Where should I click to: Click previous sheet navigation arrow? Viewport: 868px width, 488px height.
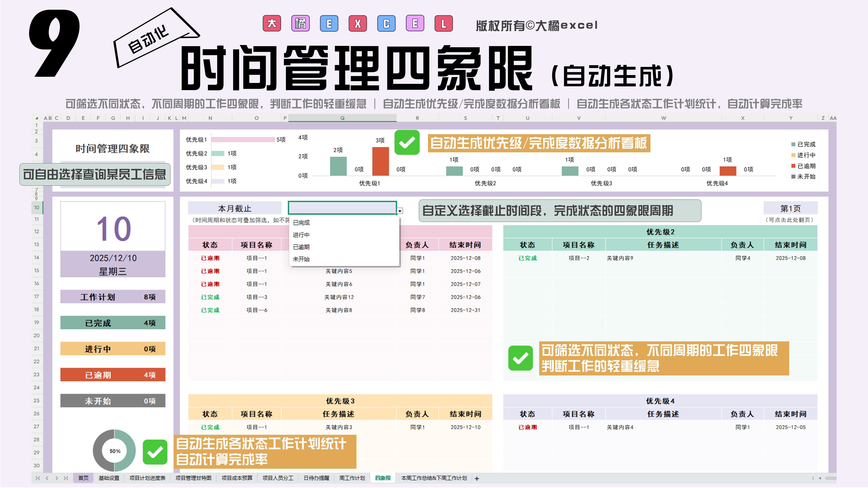[x=47, y=478]
